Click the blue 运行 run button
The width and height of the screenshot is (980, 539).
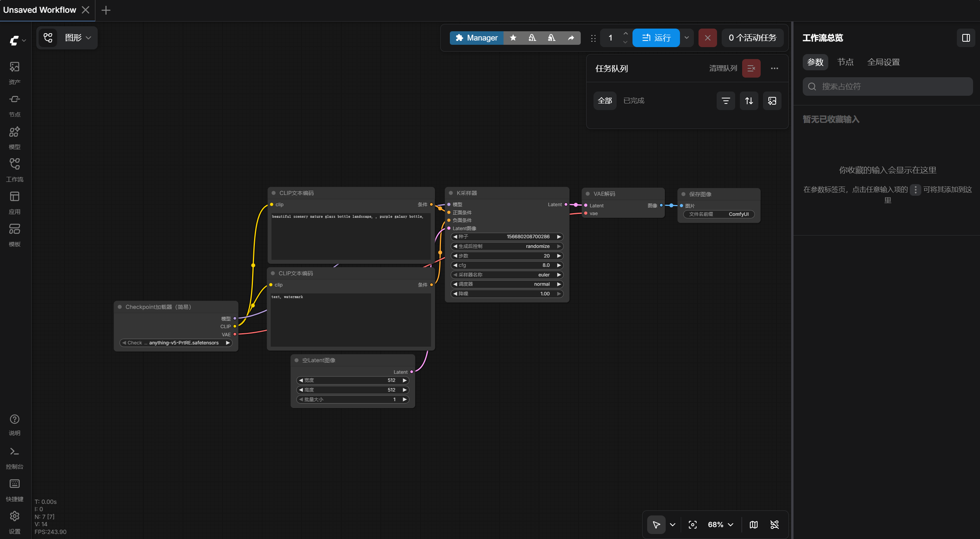click(x=656, y=38)
